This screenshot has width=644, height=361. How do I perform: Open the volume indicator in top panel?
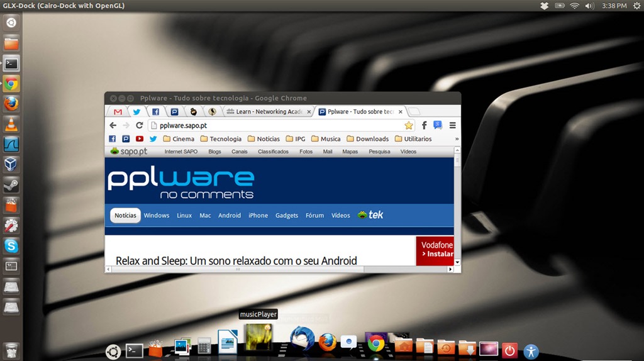tap(589, 6)
